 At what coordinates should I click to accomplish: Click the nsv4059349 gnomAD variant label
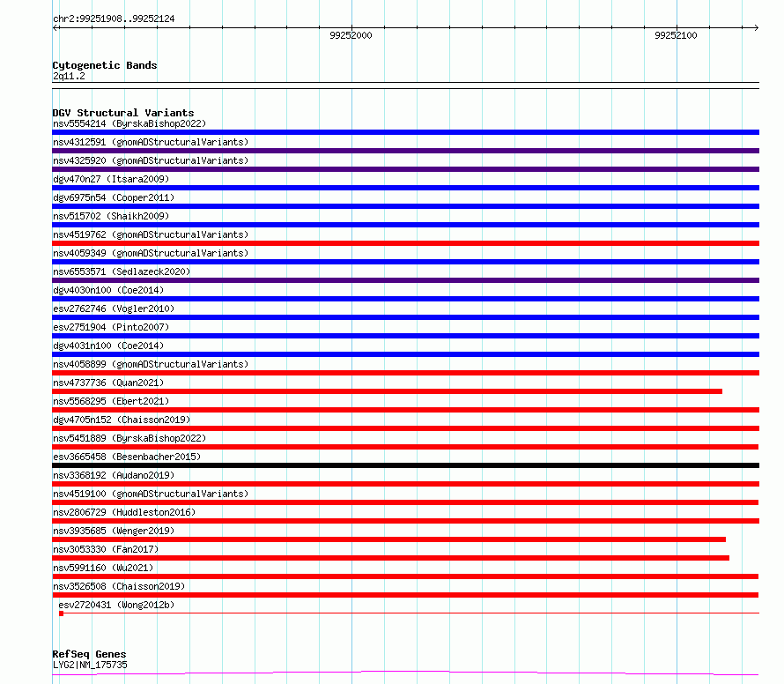pyautogui.click(x=151, y=253)
